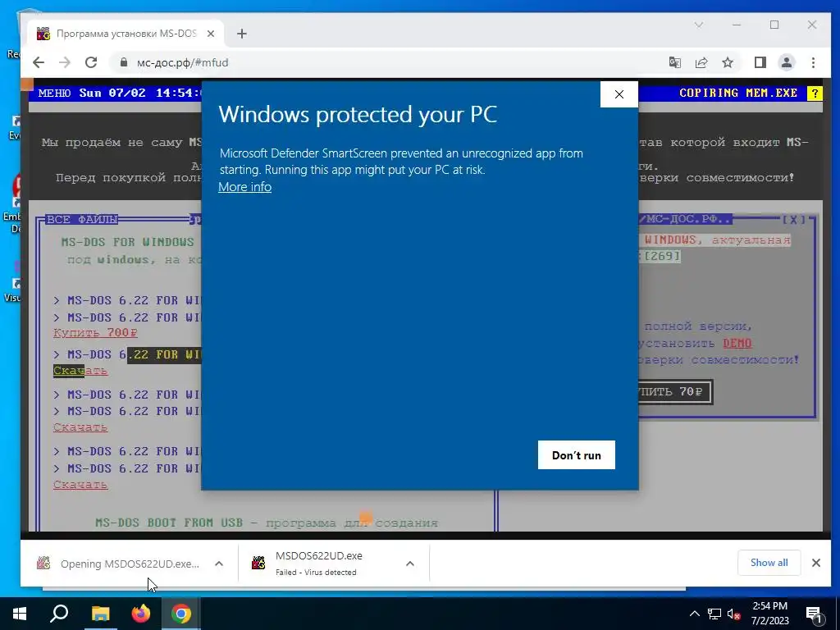840x630 pixels.
Task: Click the More info link in SmartScreen dialog
Action: point(244,187)
